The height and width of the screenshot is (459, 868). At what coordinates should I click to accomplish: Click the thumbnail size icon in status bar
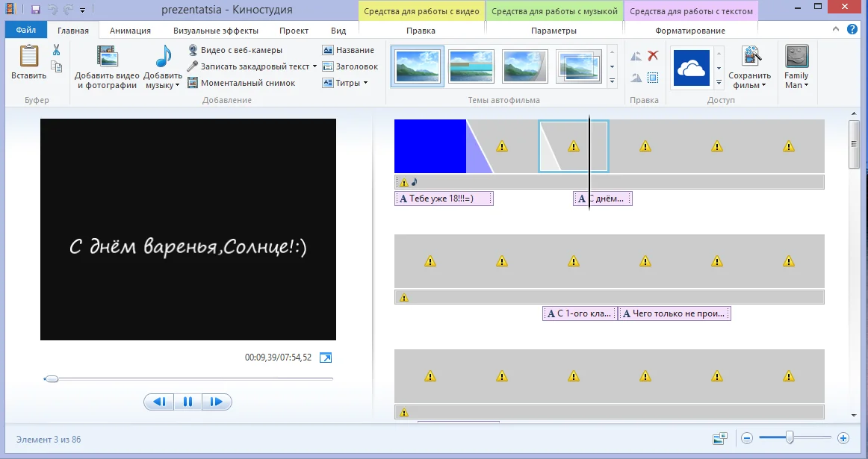[x=720, y=439]
